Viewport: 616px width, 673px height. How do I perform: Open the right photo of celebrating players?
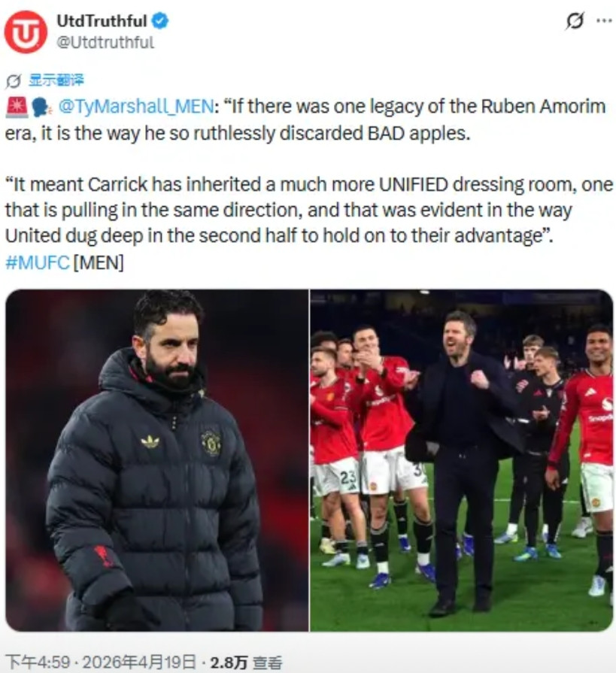click(462, 460)
